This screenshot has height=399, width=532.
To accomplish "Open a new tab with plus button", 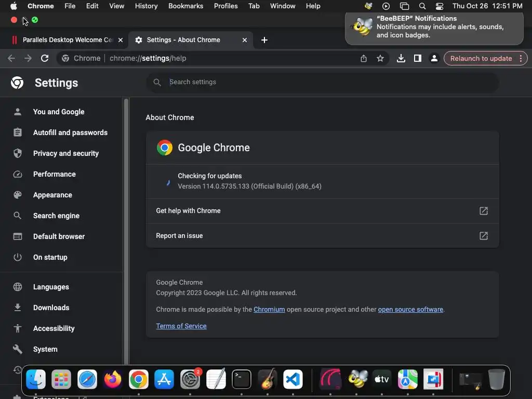I will (x=264, y=40).
